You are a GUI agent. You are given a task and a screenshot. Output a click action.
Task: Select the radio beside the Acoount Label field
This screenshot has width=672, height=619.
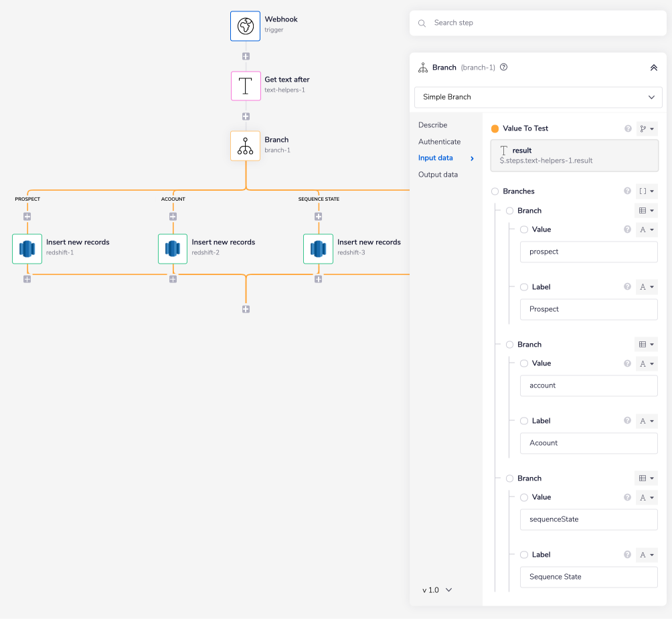[x=523, y=420]
